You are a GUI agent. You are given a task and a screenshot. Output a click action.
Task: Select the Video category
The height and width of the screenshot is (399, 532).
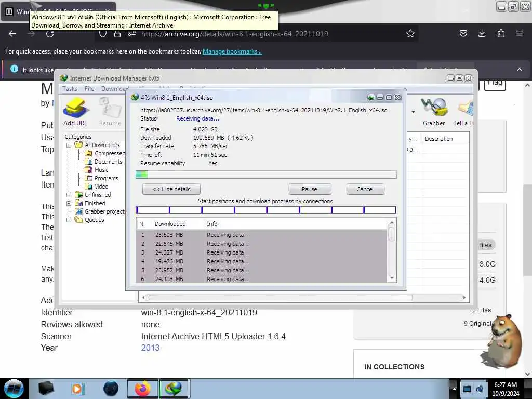(x=101, y=187)
